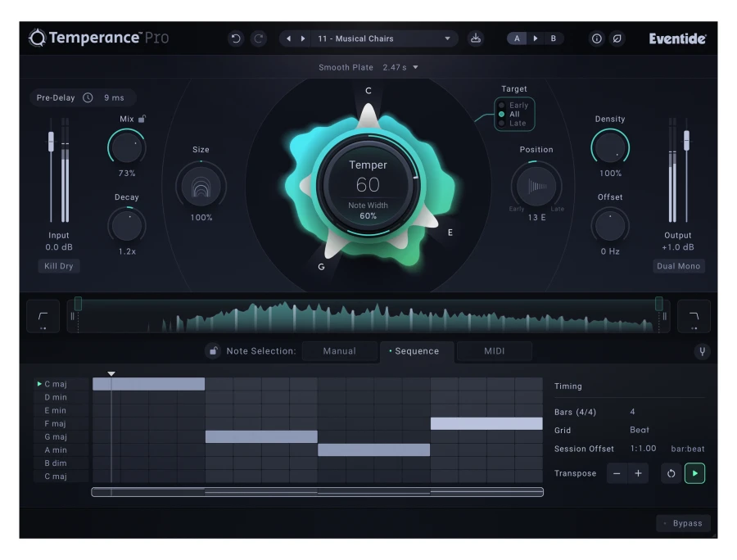Switch to the Sequence tab
This screenshot has width=737, height=560.
tap(417, 351)
